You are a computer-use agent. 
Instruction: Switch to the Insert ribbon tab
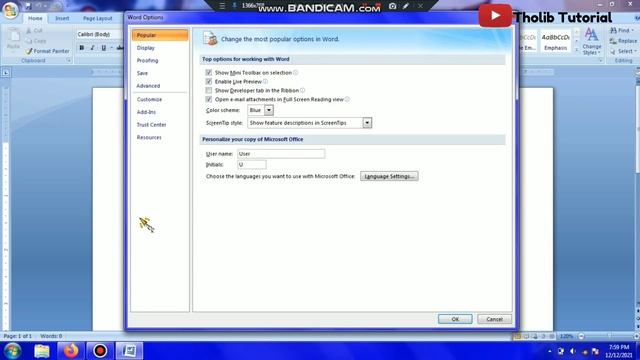click(x=62, y=18)
